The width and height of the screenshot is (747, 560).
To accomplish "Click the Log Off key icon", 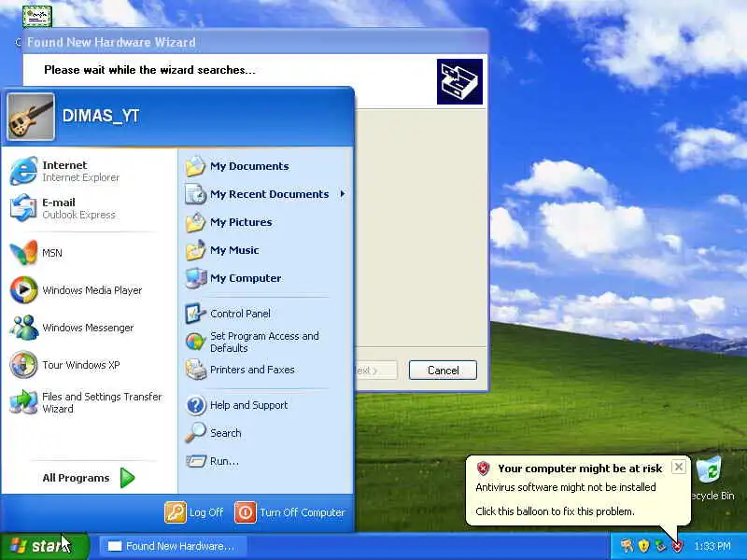I will 176,512.
